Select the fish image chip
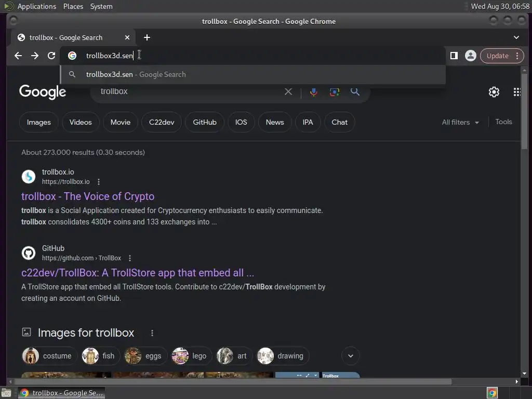532x399 pixels. point(100,356)
